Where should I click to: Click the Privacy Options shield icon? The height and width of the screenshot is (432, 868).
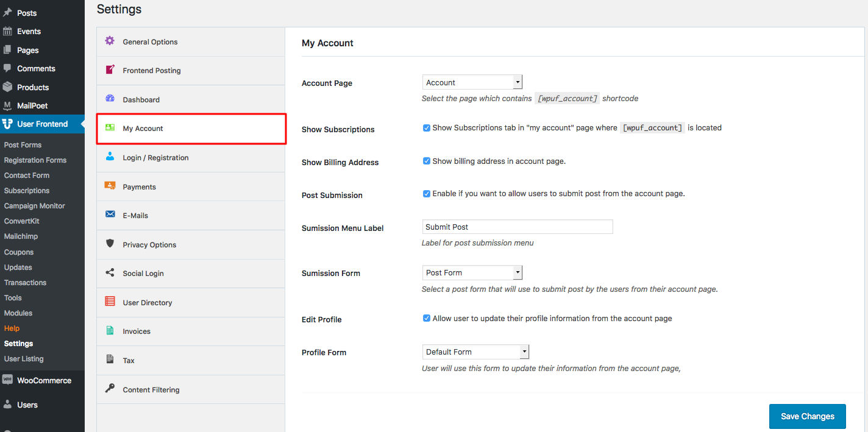pos(110,244)
